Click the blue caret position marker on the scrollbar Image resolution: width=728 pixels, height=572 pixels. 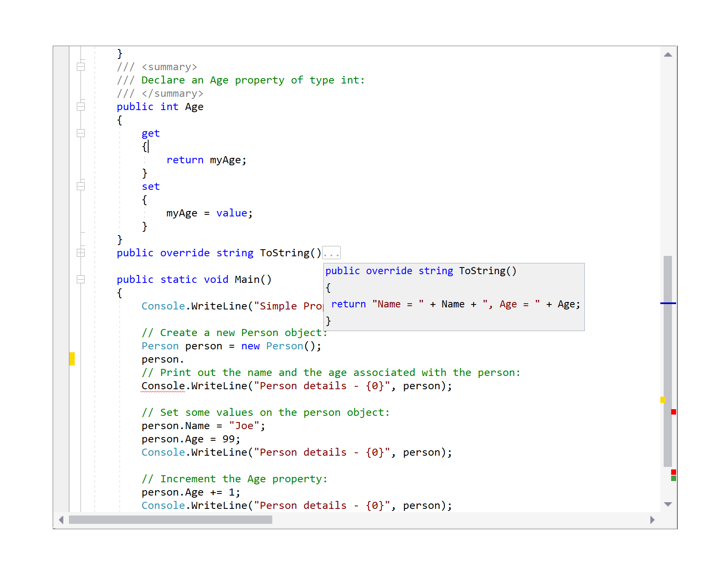(x=668, y=303)
